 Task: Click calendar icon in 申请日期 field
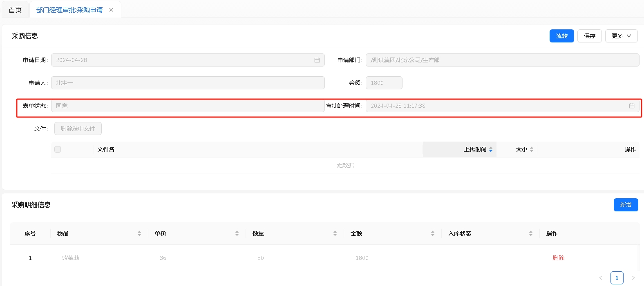click(x=317, y=60)
